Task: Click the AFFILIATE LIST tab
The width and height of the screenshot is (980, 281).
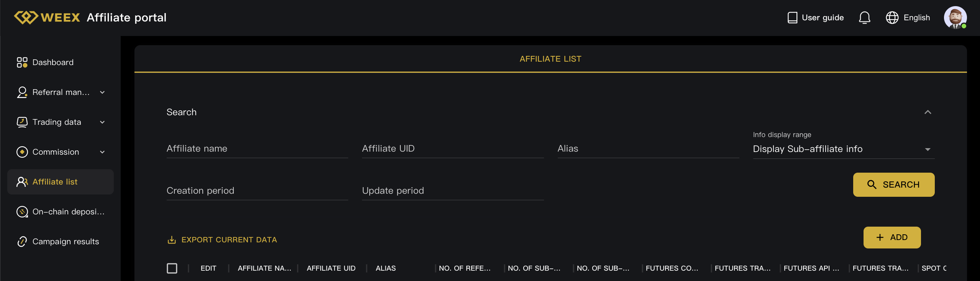Action: tap(550, 59)
